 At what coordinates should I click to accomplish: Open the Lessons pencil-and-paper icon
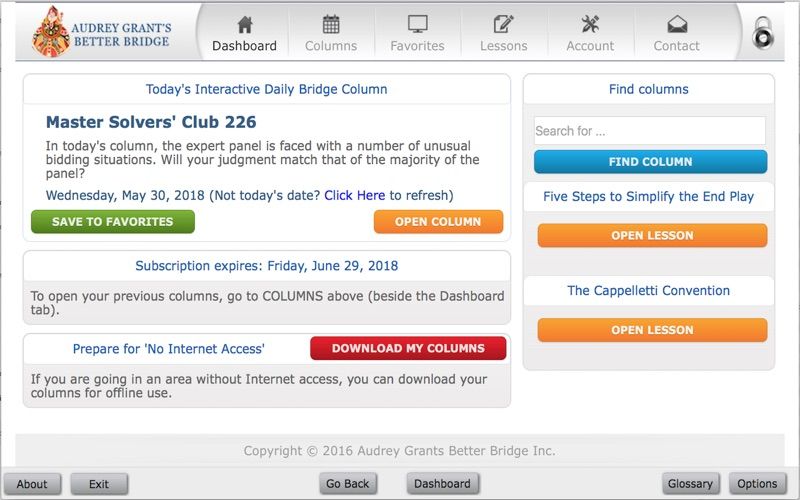point(504,24)
